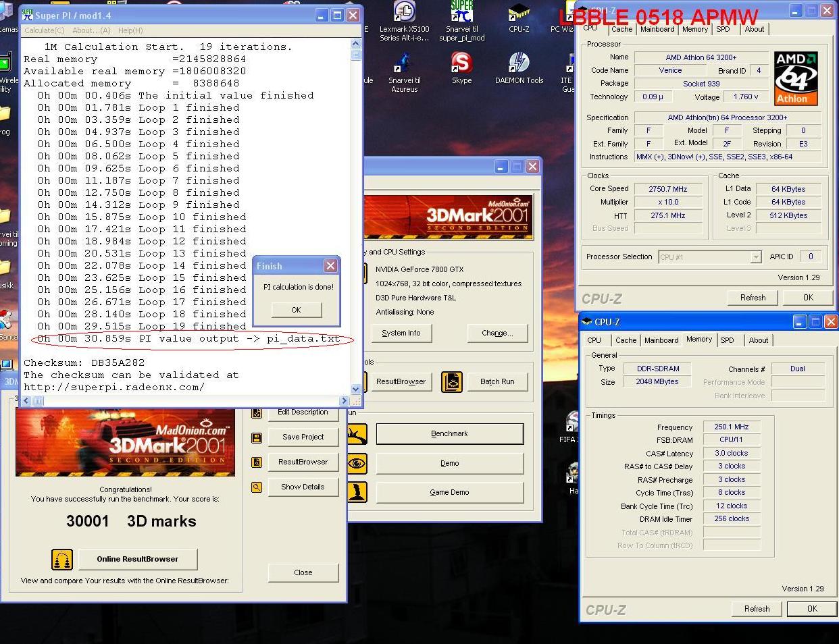Click the Change... button in 3DMark2001
Image resolution: width=839 pixels, height=644 pixels.
pyautogui.click(x=497, y=333)
